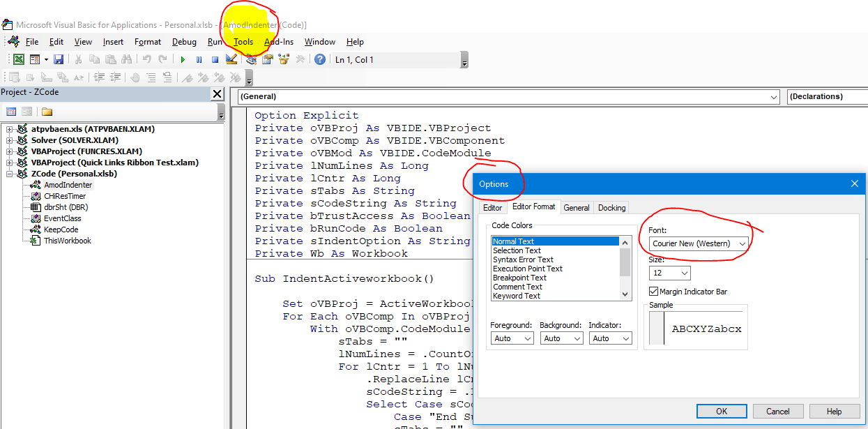Click the Redo arrow icon

(x=162, y=59)
